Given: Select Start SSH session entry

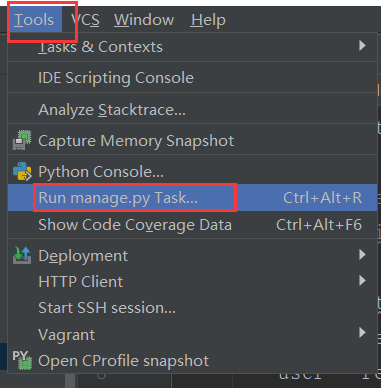Looking at the screenshot, I should point(192,307).
